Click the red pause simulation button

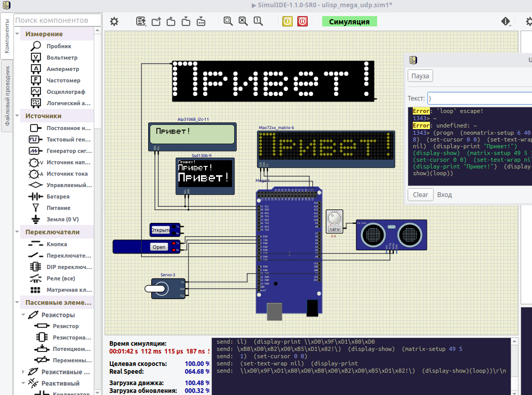click(303, 21)
